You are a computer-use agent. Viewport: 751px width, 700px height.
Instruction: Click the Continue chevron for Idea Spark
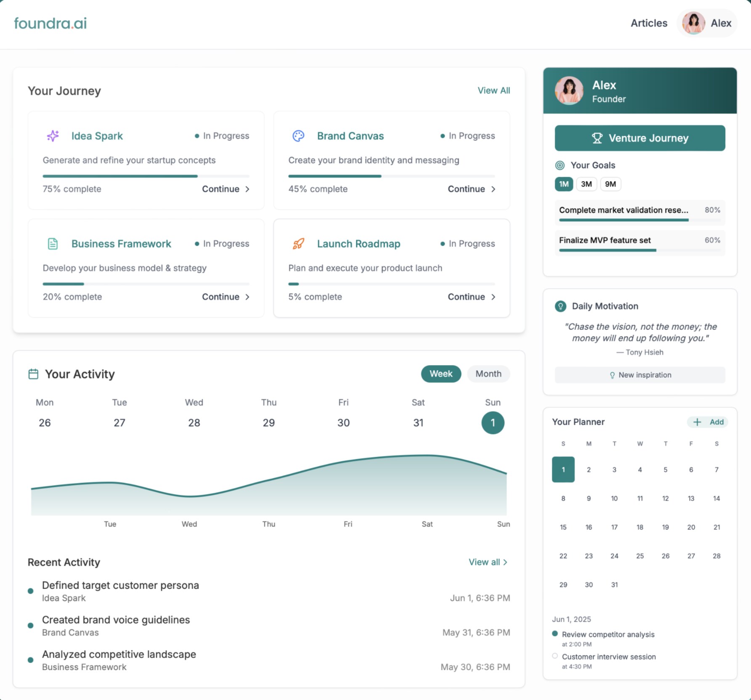[248, 189]
